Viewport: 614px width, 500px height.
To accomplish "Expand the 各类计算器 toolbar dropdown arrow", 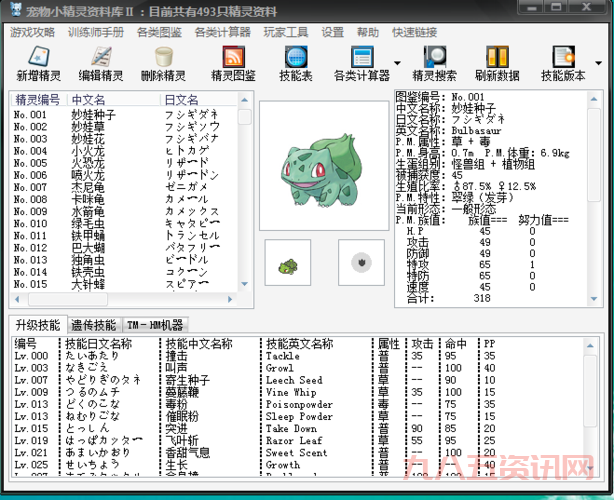I will tap(397, 64).
